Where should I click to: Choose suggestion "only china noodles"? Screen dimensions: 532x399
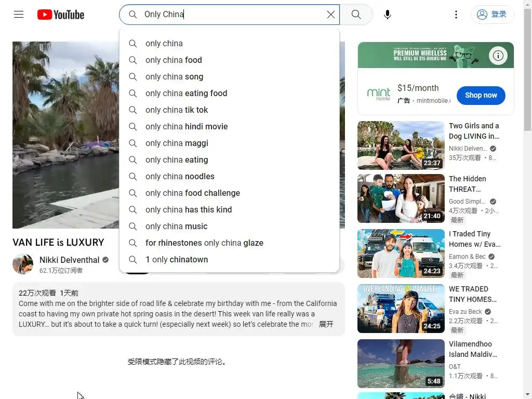tap(229, 177)
